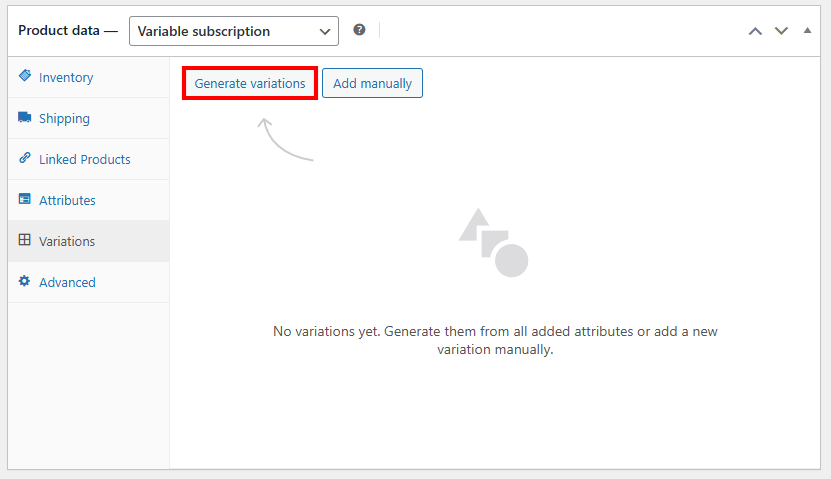Image resolution: width=831 pixels, height=479 pixels.
Task: Click the Variations grid icon
Action: coord(25,241)
